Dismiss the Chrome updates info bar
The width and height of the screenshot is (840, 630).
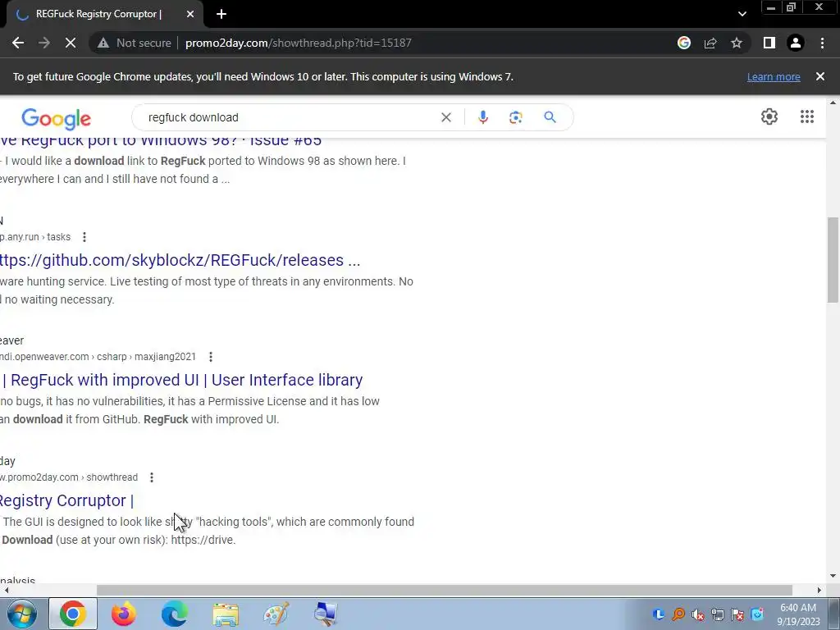point(819,76)
